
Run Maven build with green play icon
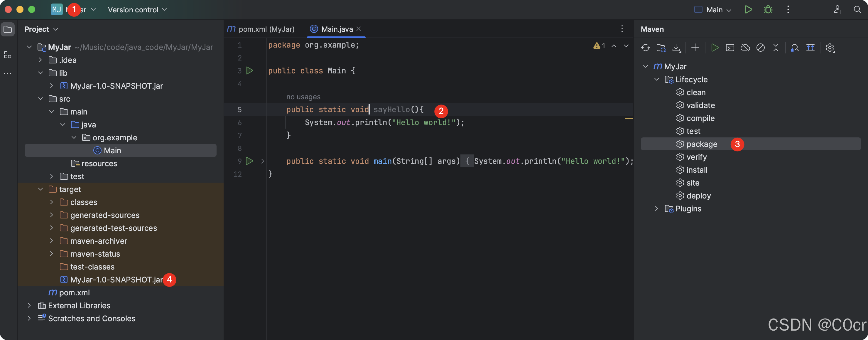(714, 48)
